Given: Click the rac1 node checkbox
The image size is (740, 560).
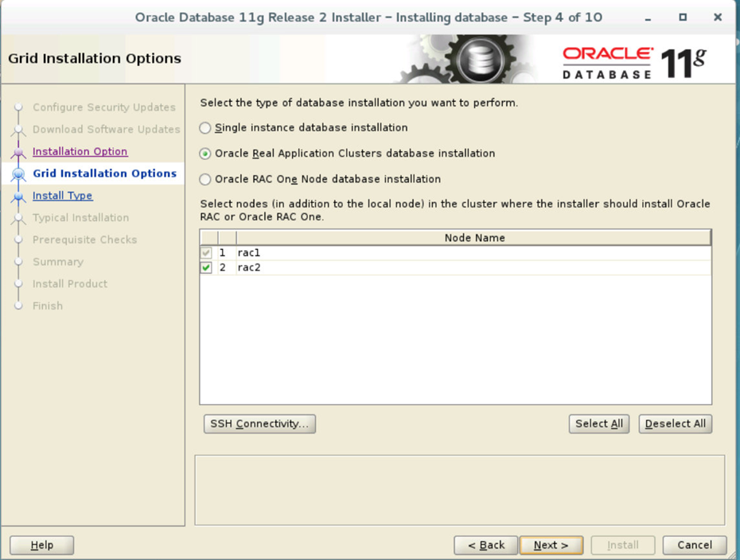Looking at the screenshot, I should click(206, 253).
